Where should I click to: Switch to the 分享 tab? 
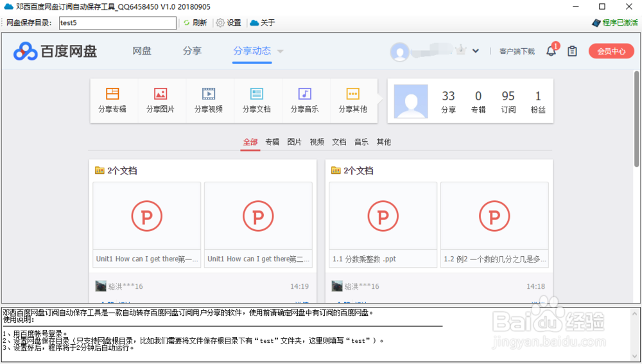192,51
